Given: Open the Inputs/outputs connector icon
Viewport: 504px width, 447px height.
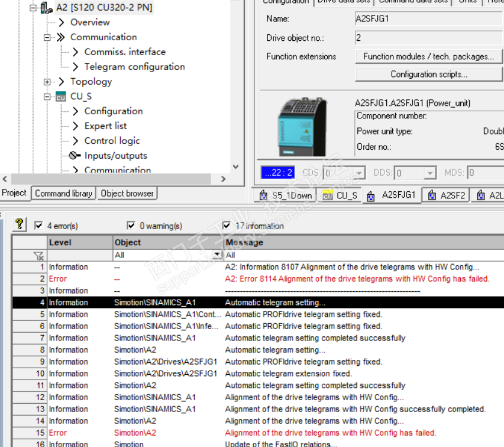Looking at the screenshot, I should (75, 156).
